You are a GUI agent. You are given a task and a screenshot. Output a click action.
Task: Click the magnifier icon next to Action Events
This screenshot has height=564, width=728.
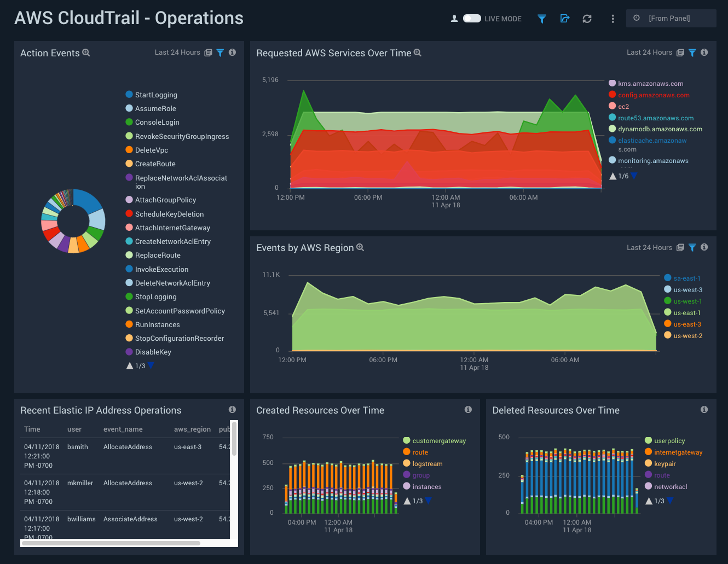86,53
